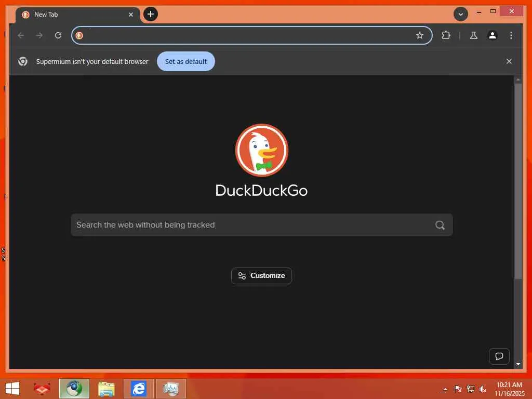This screenshot has width=532, height=399.
Task: Click scrollbar up arrow
Action: pyautogui.click(x=518, y=79)
